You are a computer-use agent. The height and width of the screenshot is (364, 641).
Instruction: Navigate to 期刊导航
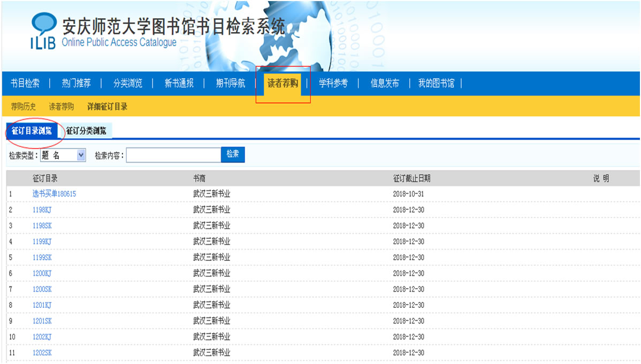click(231, 83)
